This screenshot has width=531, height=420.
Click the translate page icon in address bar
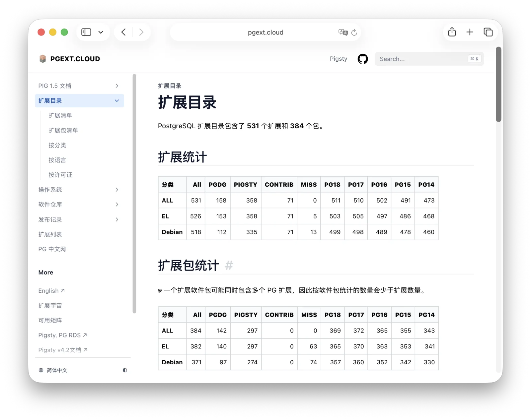click(x=343, y=32)
